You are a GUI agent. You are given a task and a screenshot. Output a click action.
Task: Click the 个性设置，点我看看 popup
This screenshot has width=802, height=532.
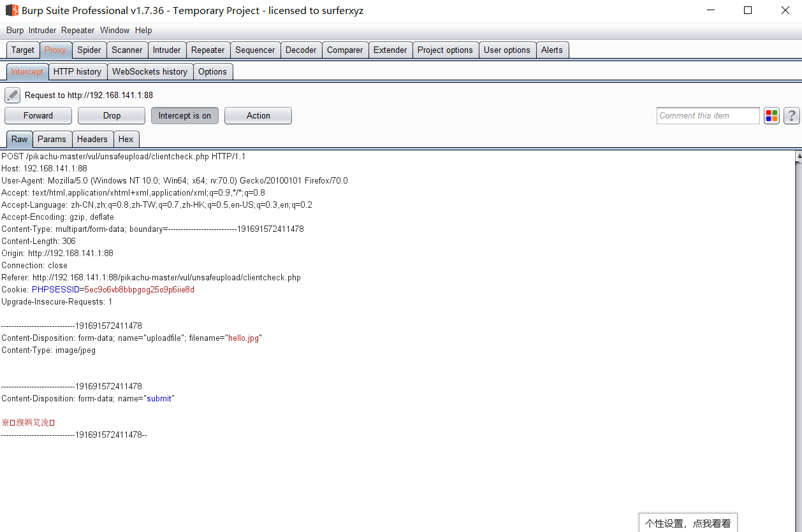pyautogui.click(x=688, y=523)
